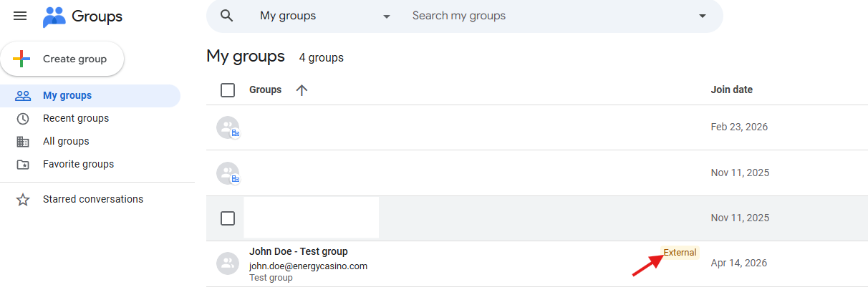Click the Google Groups logo
The width and height of the screenshot is (868, 305).
point(82,16)
